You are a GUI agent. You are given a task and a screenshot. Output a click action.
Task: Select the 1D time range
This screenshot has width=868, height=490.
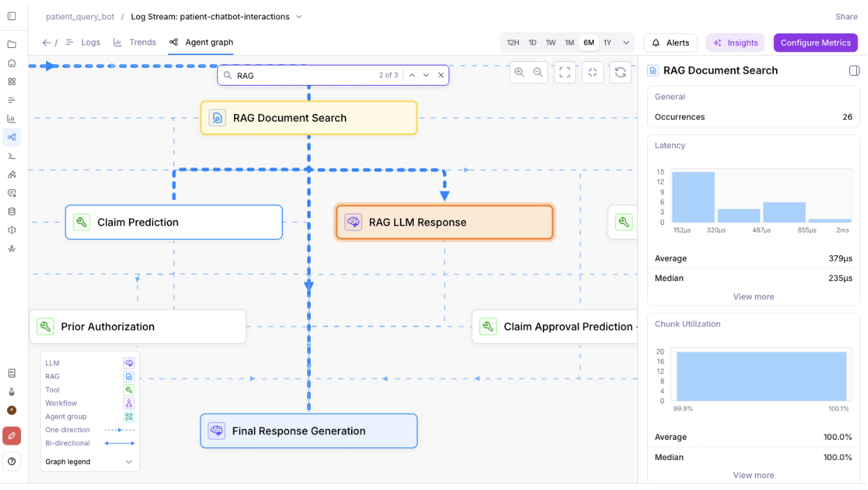(532, 42)
